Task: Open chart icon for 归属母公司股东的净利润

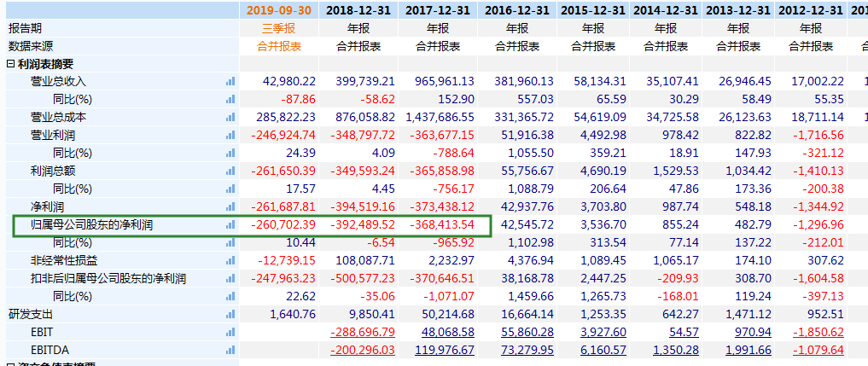Action: click(x=230, y=224)
